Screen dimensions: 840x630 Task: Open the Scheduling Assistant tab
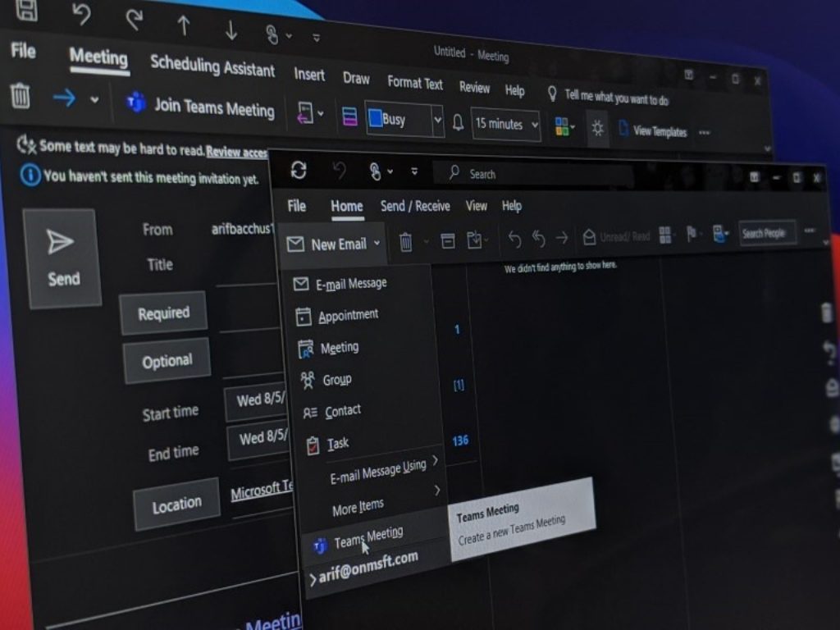point(212,66)
